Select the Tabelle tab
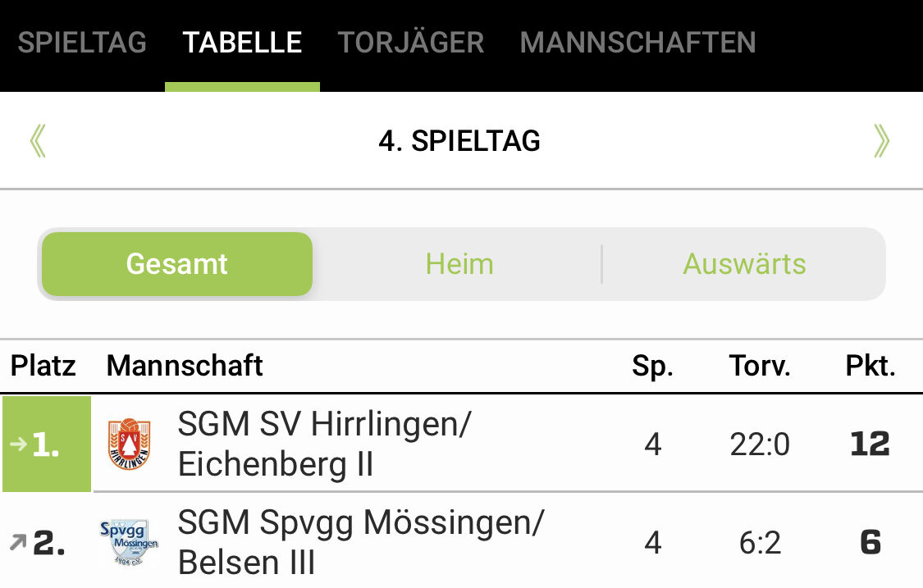The image size is (923, 588). click(242, 43)
